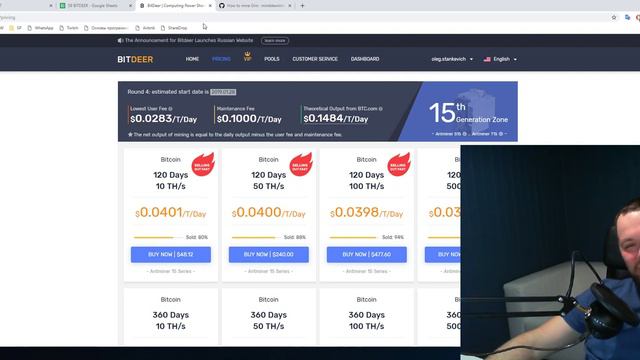Open the Twitch bookmark
Image resolution: width=640 pixels, height=360 pixels.
click(x=69, y=28)
